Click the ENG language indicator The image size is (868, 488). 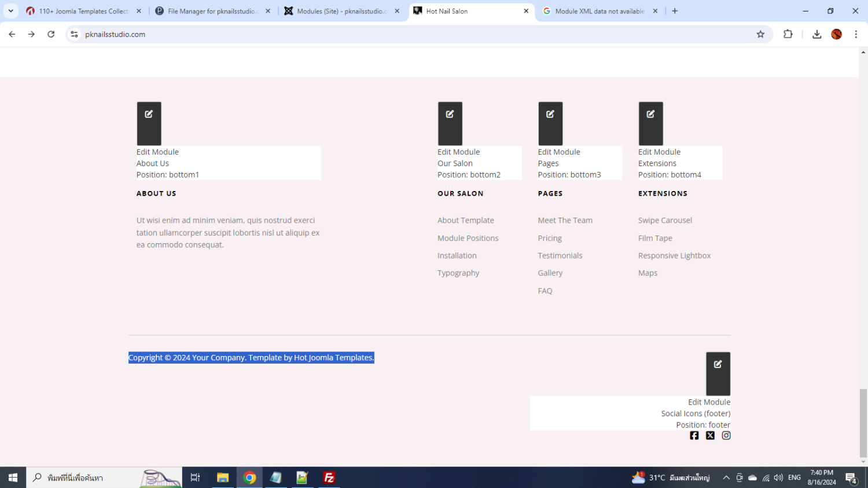pyautogui.click(x=795, y=478)
